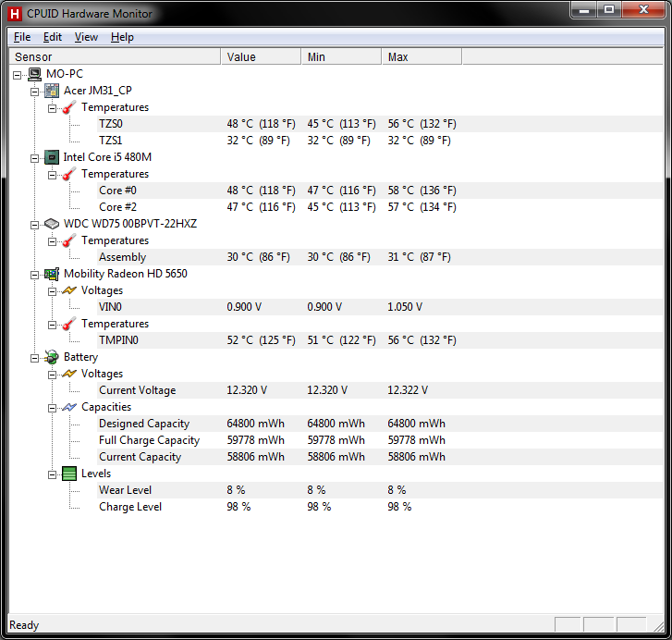Click the Capacities graph icon

(69, 407)
